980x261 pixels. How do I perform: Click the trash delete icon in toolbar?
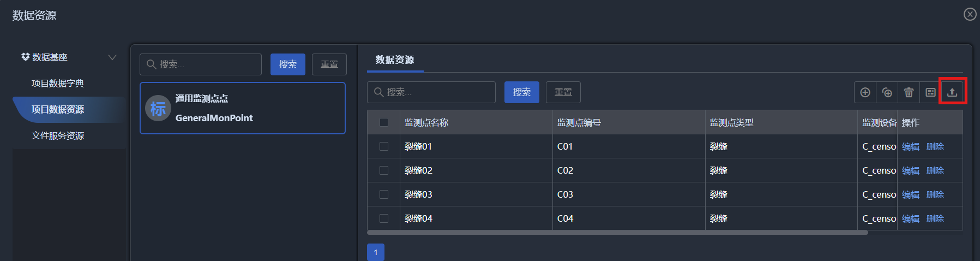(909, 92)
